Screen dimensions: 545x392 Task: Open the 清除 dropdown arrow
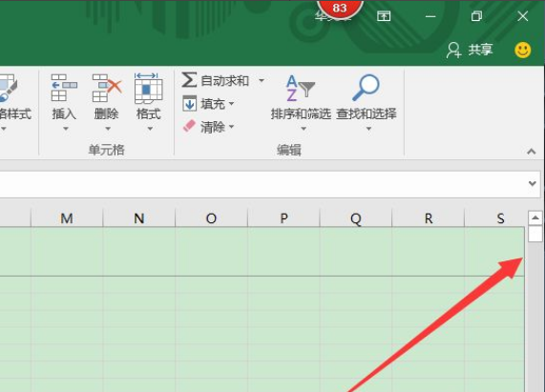[x=232, y=127]
